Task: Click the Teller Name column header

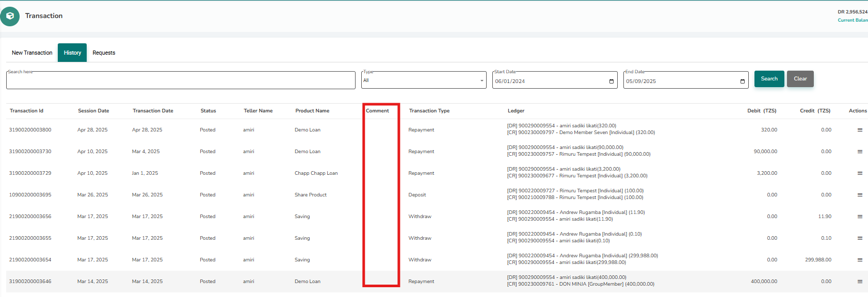Action: tap(258, 111)
